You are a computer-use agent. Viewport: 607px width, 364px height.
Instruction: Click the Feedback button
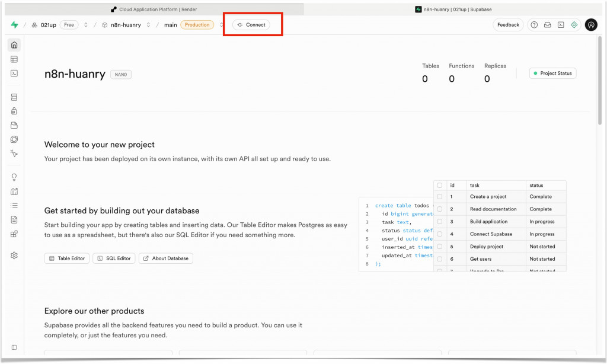click(508, 25)
